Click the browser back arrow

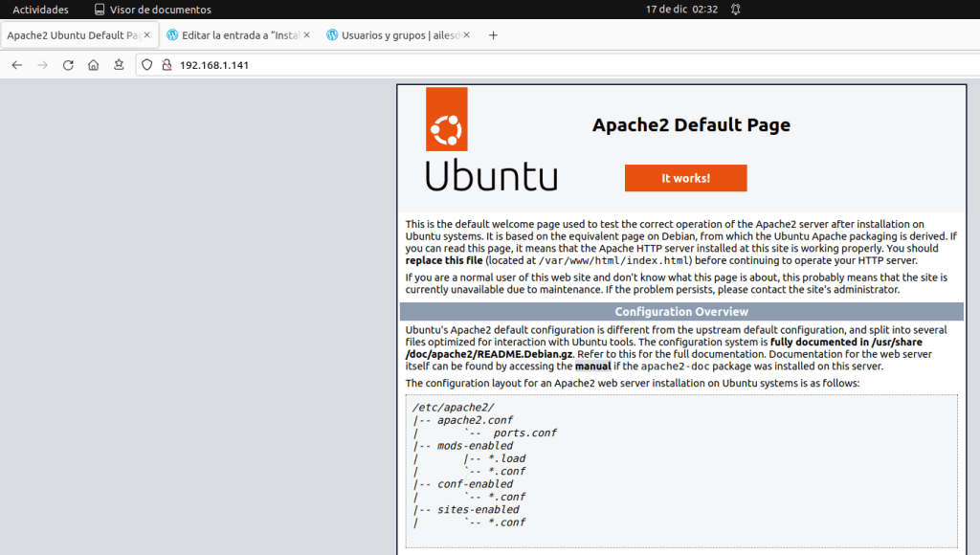(x=16, y=65)
